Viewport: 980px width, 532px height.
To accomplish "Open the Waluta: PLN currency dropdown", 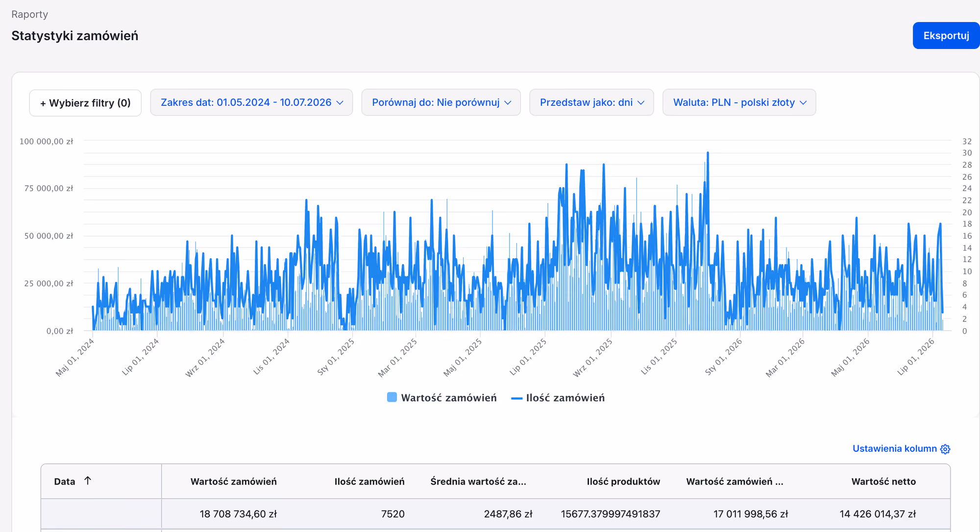I will coord(739,102).
